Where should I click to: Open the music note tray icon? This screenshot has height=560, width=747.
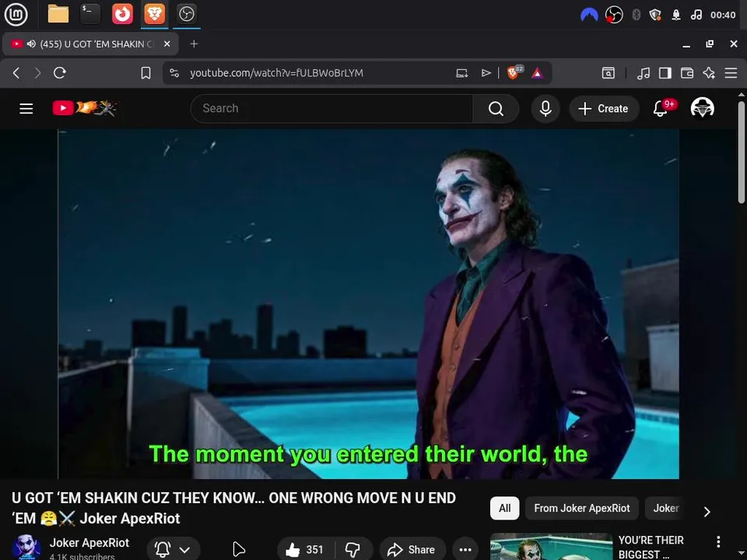pos(696,15)
